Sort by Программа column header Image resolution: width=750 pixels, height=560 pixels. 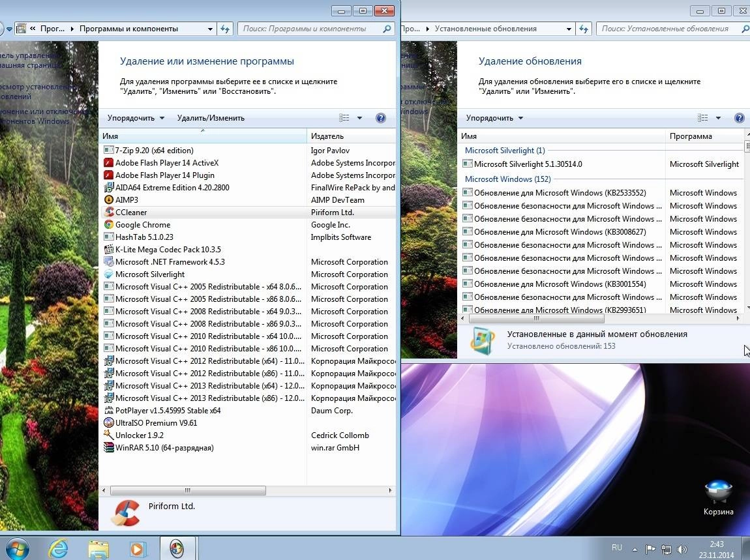tap(704, 136)
